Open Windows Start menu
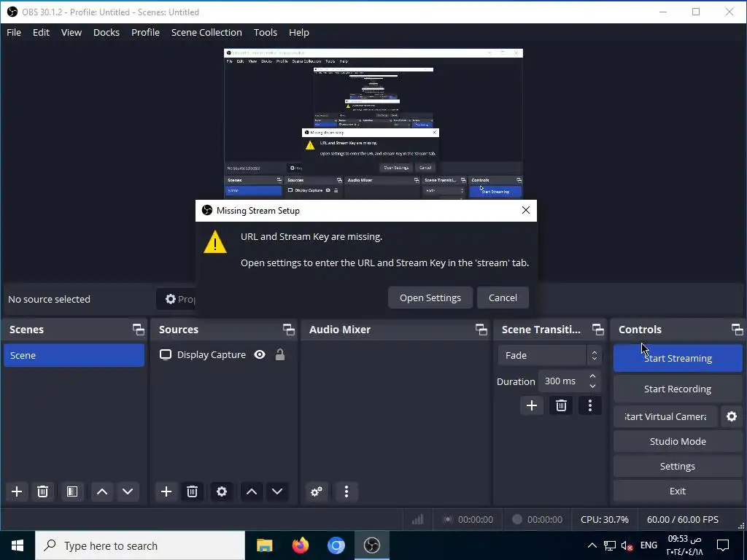This screenshot has height=560, width=747. 18,545
